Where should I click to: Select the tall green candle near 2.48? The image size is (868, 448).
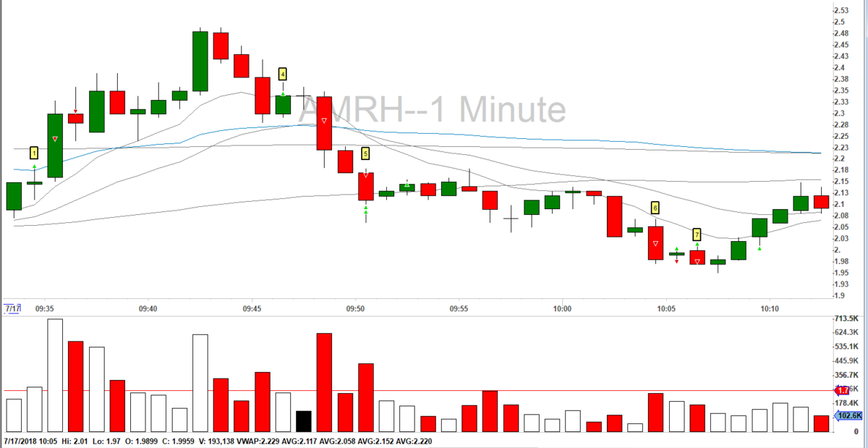coord(200,62)
